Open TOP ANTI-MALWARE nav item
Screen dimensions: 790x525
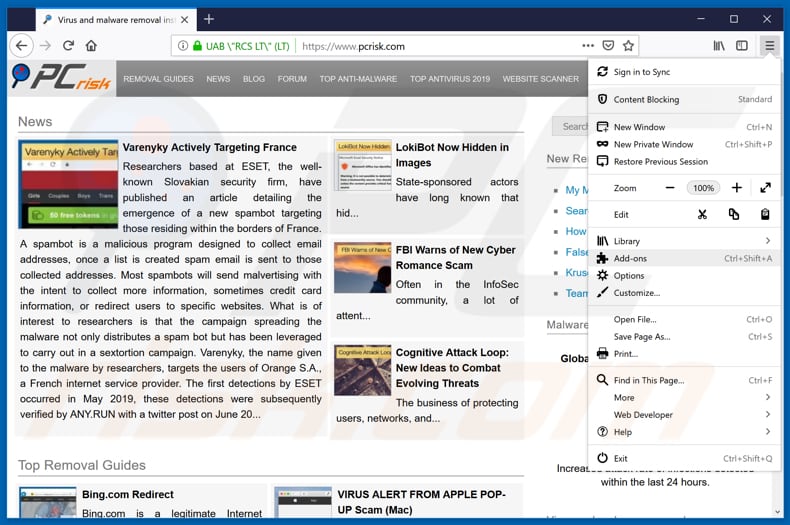(x=358, y=79)
